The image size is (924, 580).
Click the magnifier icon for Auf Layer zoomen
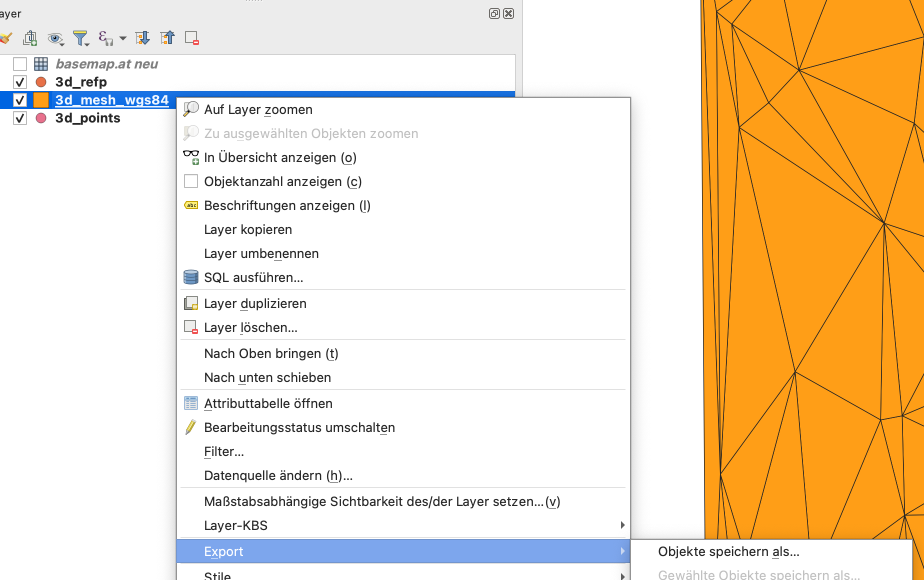191,109
